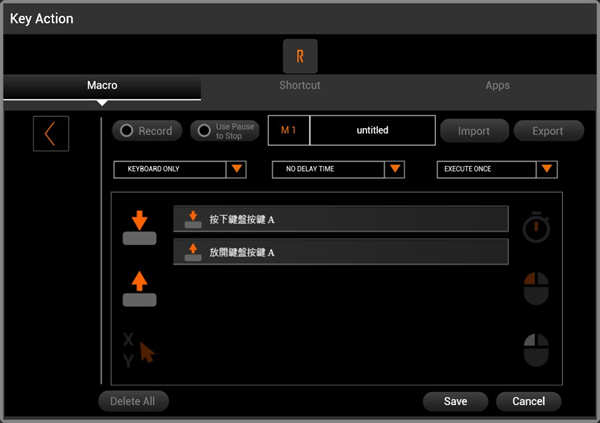Insert mouse button press icon (orange highlight)
The width and height of the screenshot is (600, 423).
click(x=536, y=288)
